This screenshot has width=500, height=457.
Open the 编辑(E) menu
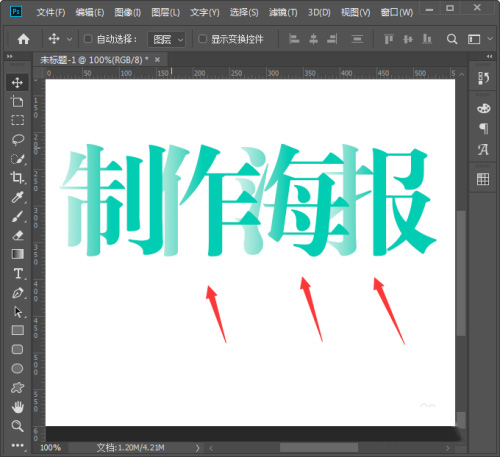pyautogui.click(x=90, y=13)
